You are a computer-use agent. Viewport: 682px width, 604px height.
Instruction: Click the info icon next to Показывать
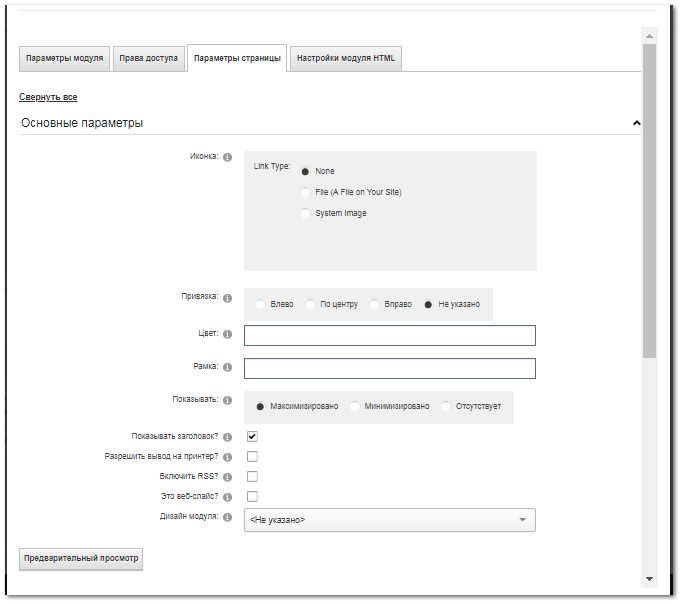coord(227,400)
